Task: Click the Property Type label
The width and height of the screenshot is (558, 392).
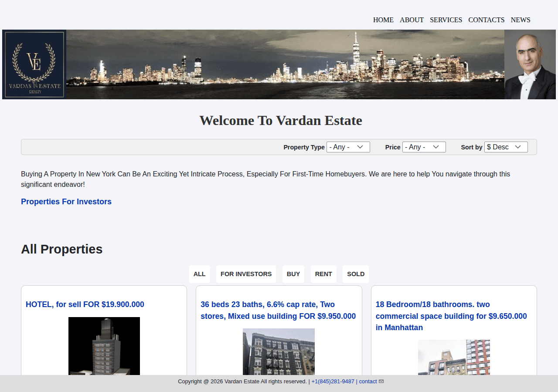Action: click(x=304, y=147)
